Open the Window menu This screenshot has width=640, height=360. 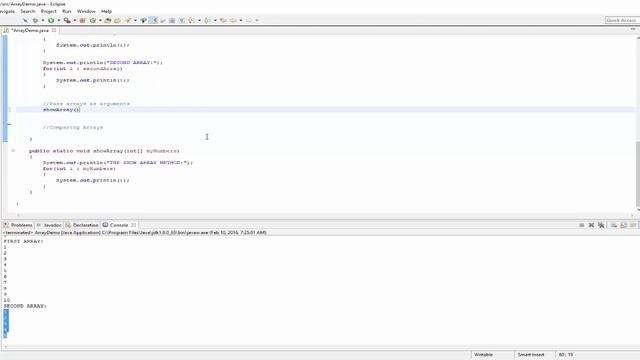click(86, 11)
